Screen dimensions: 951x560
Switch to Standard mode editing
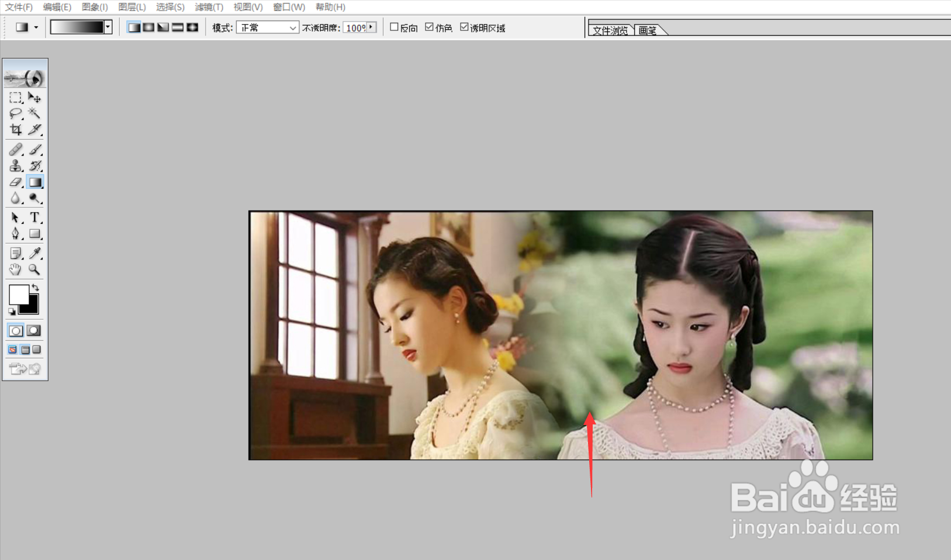point(16,331)
